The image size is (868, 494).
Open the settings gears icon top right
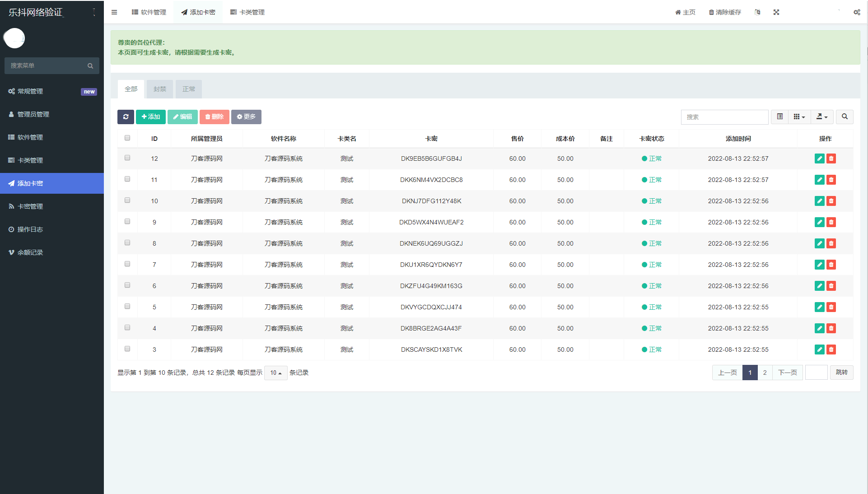[x=857, y=12]
